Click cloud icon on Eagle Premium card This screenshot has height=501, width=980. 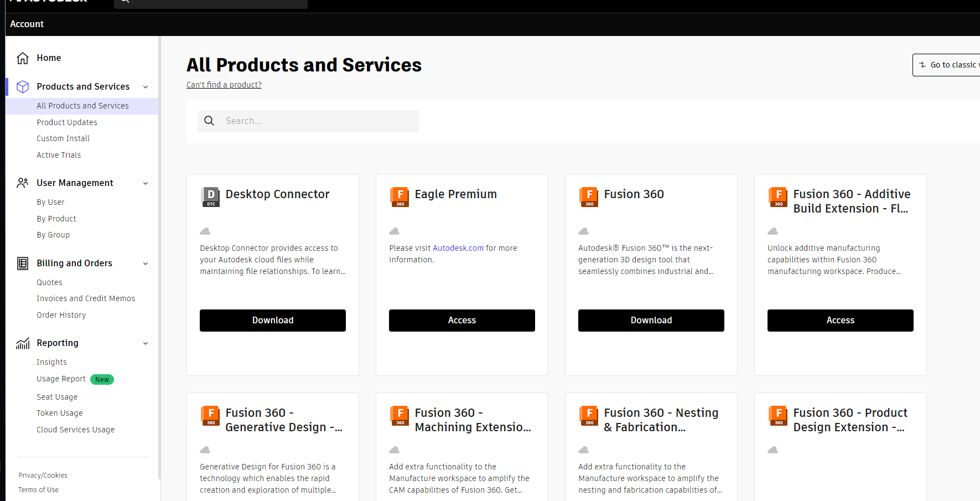(394, 231)
